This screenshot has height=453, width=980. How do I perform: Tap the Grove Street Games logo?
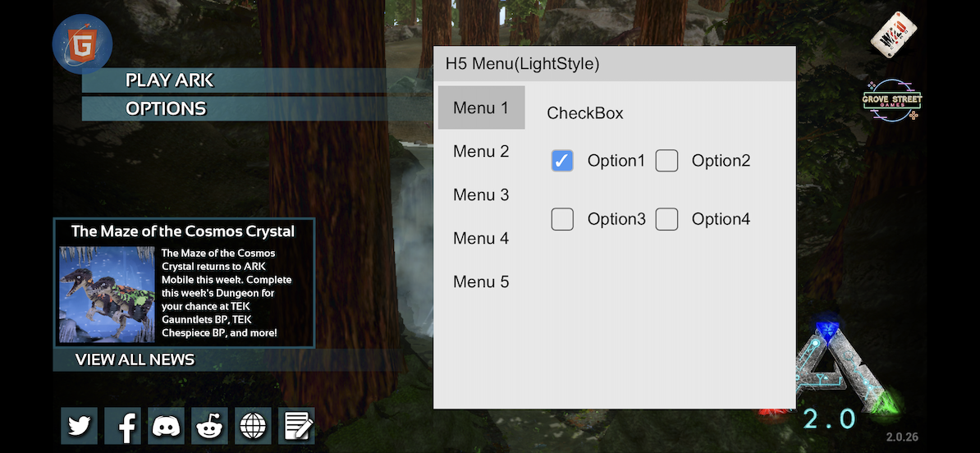892,100
